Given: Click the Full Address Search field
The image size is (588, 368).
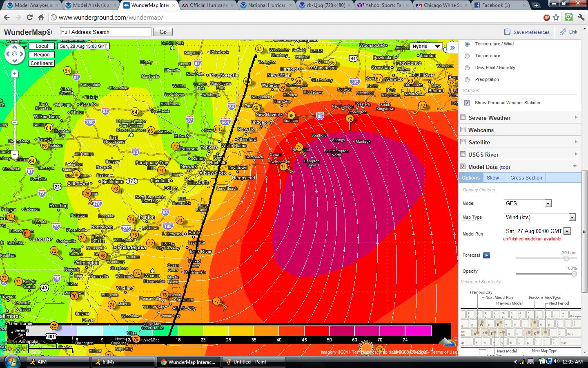Looking at the screenshot, I should pos(106,32).
